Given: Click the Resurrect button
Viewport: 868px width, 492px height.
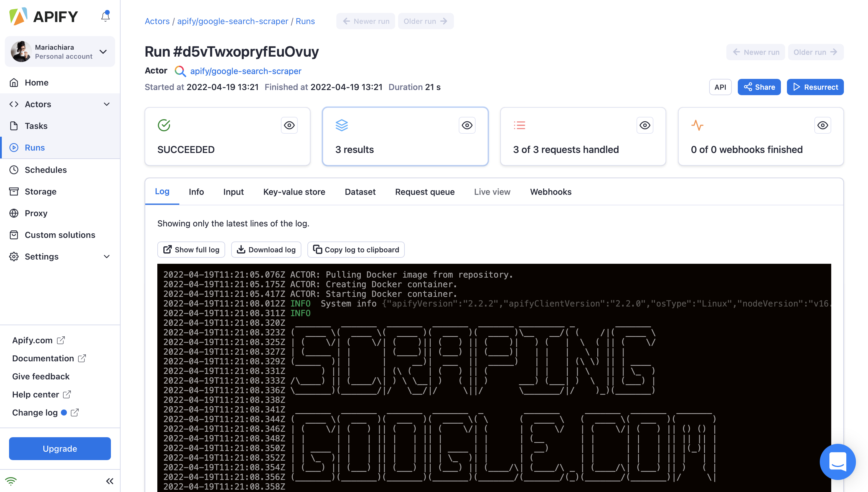Looking at the screenshot, I should click(x=815, y=87).
